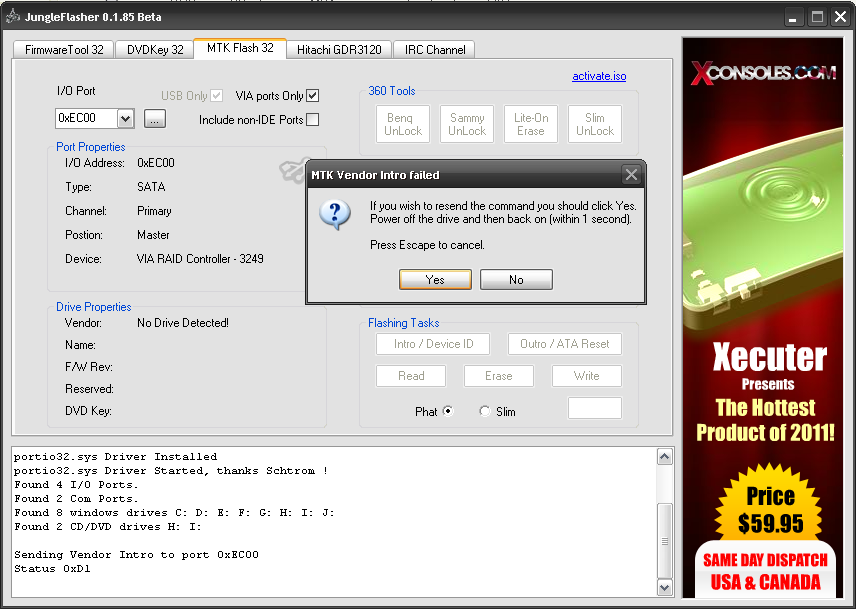Minimize the JungleFlasher window
This screenshot has height=609, width=856.
793,17
